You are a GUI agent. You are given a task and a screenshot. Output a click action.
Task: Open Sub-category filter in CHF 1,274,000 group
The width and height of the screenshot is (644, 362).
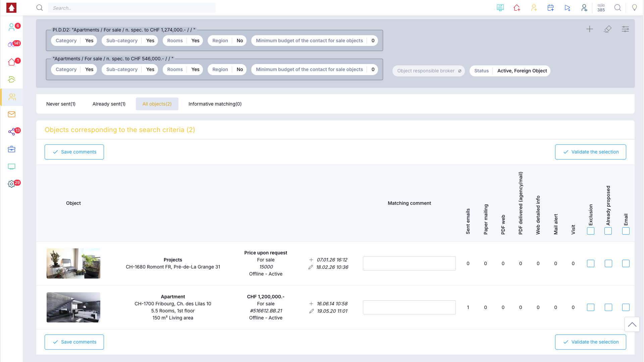[130, 41]
